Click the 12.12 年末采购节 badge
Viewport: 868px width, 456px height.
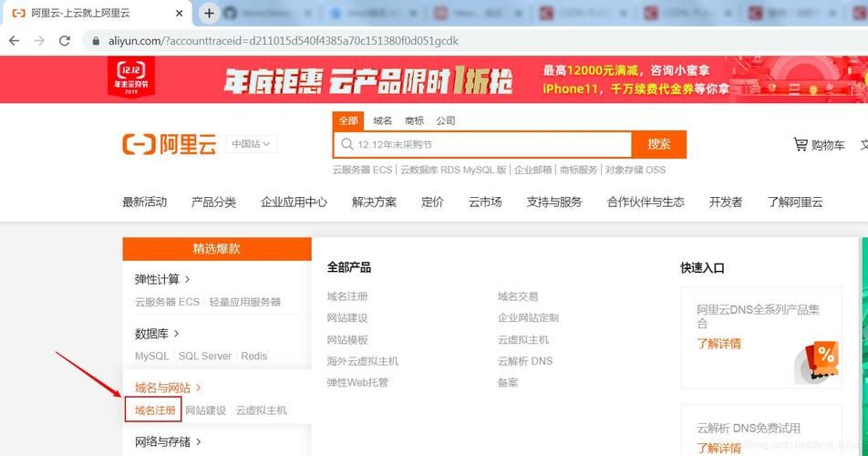tap(131, 78)
